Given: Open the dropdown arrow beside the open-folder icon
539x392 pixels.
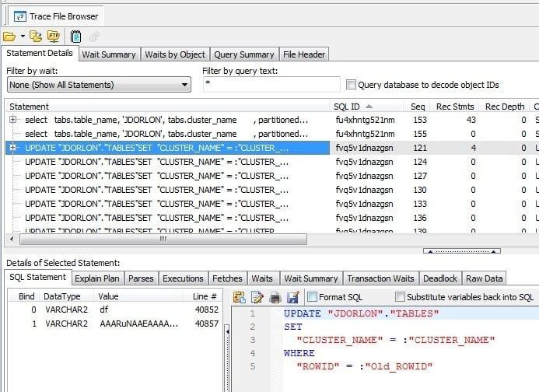Looking at the screenshot, I should pyautogui.click(x=23, y=36).
